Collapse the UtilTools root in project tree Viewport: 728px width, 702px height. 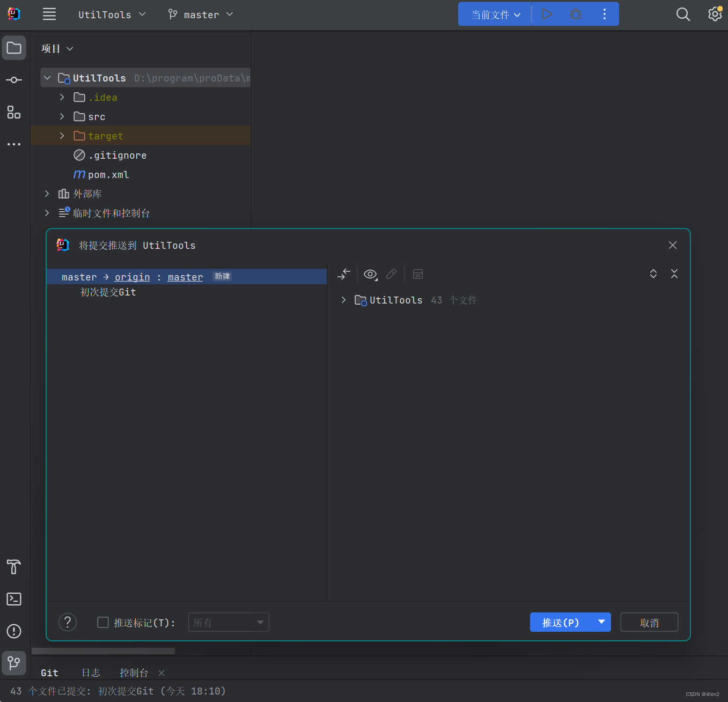click(x=47, y=78)
